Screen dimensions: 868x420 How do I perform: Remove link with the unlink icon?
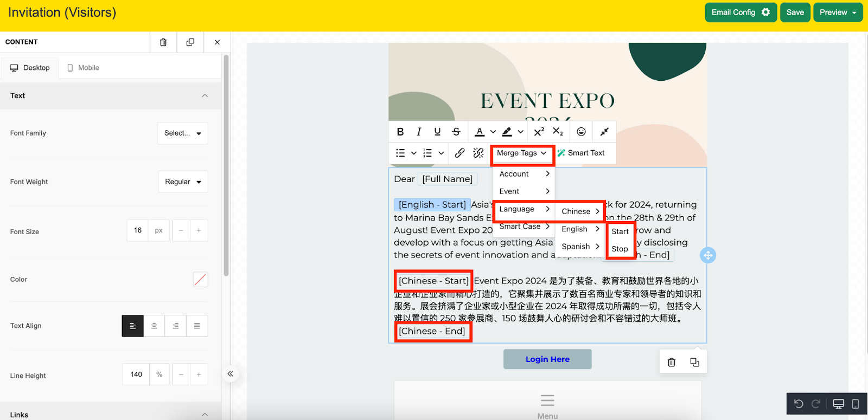478,153
